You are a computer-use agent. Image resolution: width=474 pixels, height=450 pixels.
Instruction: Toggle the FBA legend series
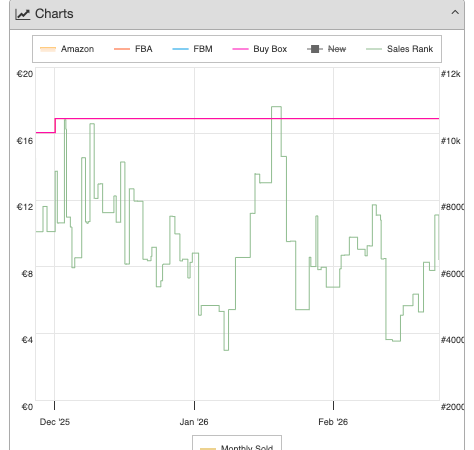(133, 49)
